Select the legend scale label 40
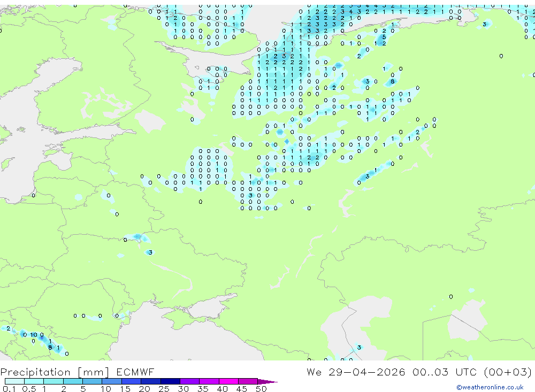535x392 pixels. coord(222,389)
